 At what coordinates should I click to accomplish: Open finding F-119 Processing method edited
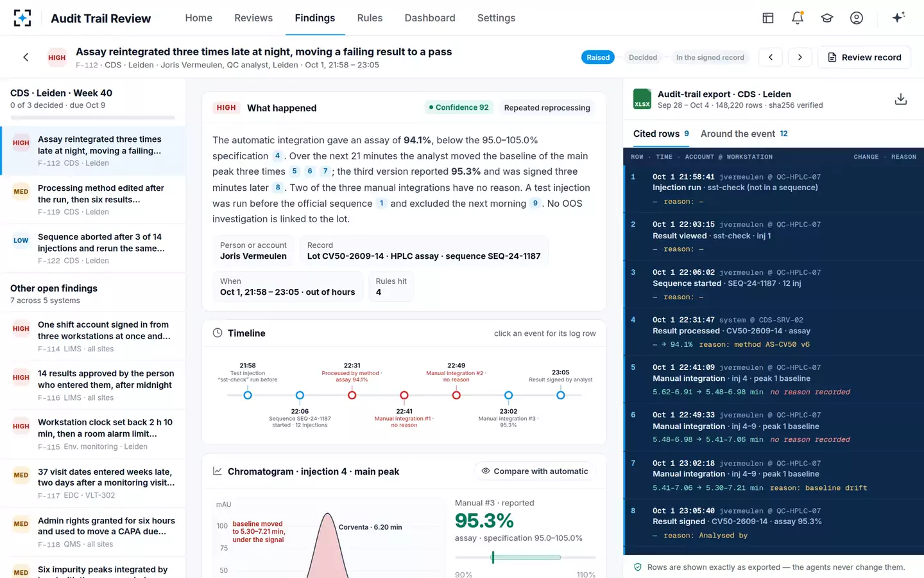(x=93, y=199)
